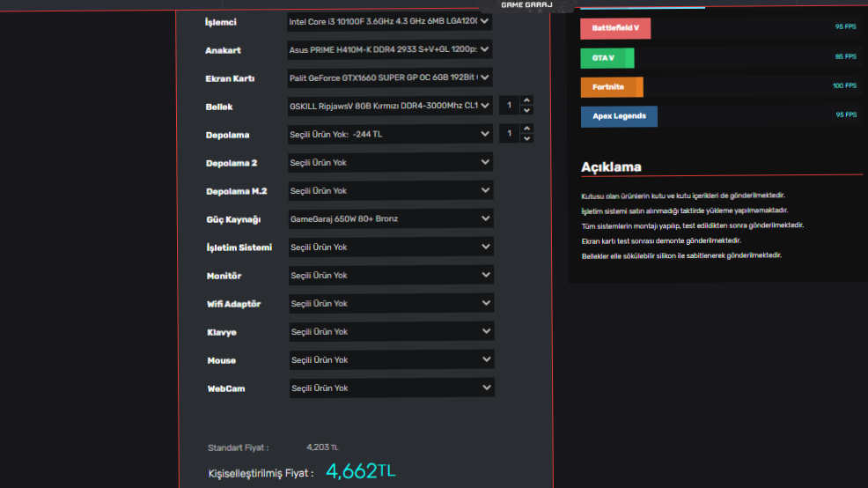Screen dimensions: 868x488
Task: Click the İşlemci label
Action: (220, 22)
